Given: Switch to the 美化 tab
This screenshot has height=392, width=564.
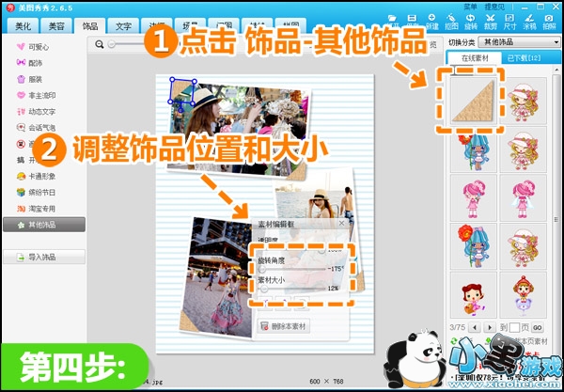Looking at the screenshot, I should click(x=21, y=25).
